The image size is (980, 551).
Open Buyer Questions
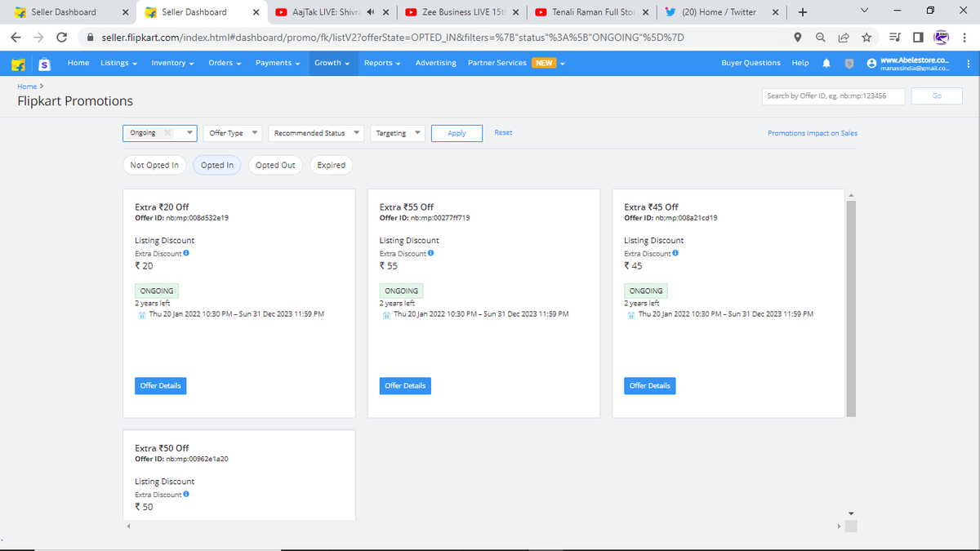(751, 63)
